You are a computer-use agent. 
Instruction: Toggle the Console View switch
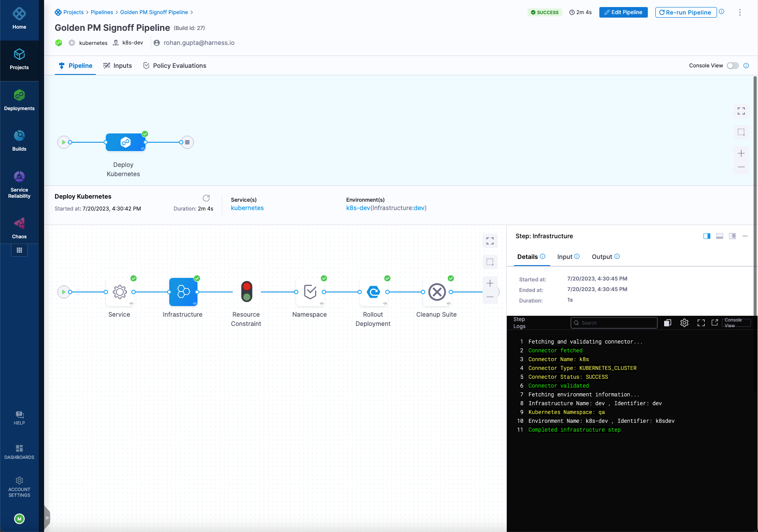pos(732,66)
